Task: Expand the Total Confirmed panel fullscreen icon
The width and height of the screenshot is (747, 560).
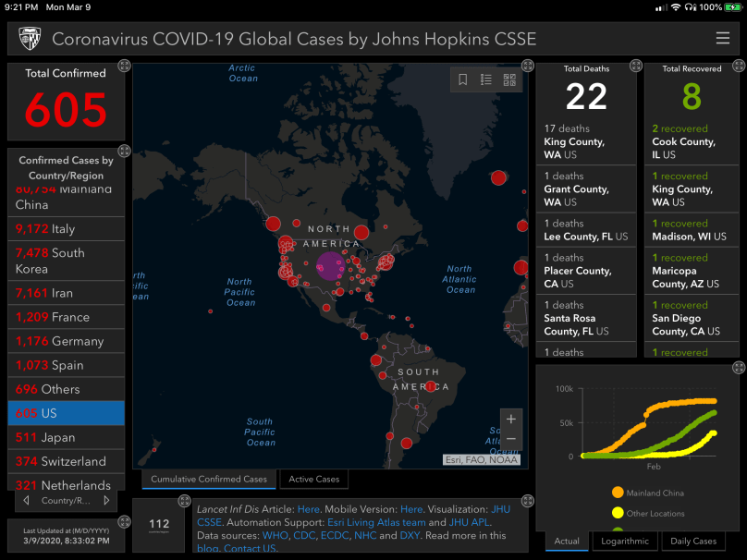Action: (124, 65)
